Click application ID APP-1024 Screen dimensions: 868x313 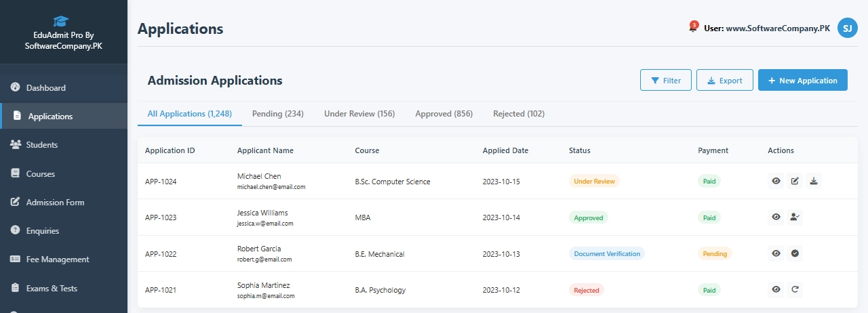tap(161, 182)
